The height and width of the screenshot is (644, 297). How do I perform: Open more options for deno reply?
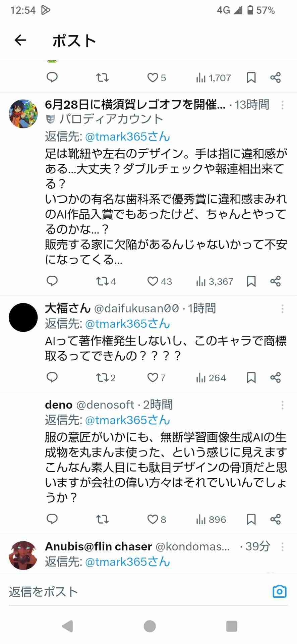(282, 405)
